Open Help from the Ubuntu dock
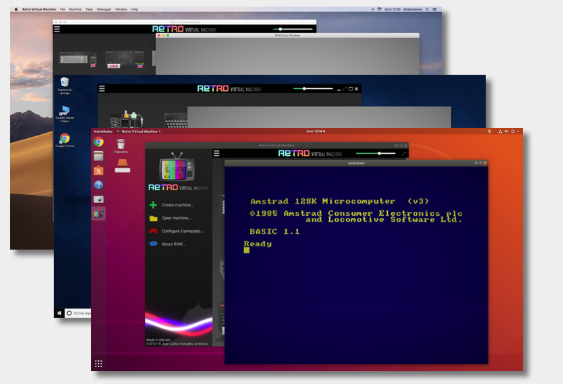563x384 pixels. click(98, 185)
